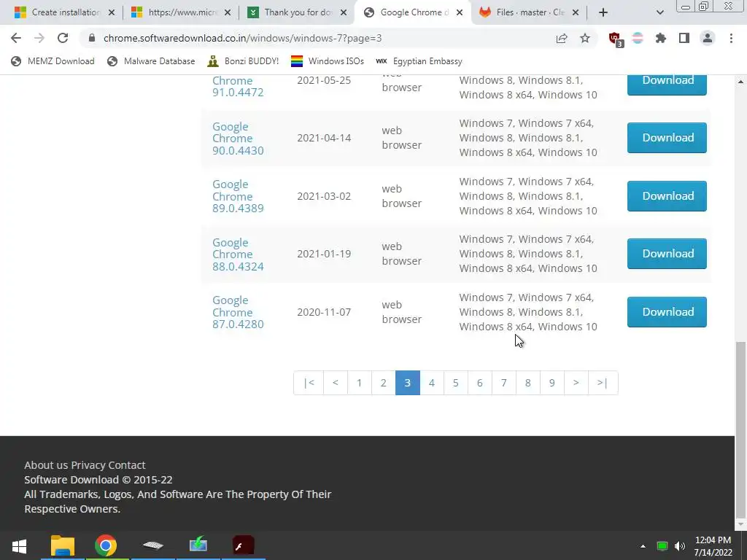This screenshot has width=747, height=560.
Task: Click the vertical scrollbar thumb
Action: (x=740, y=429)
